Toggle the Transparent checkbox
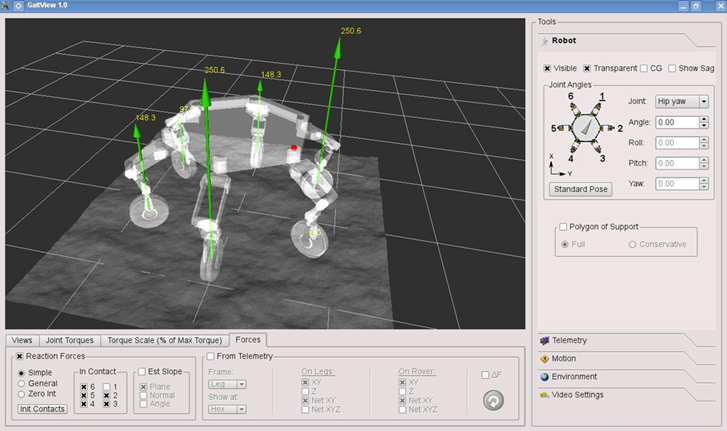 (587, 69)
